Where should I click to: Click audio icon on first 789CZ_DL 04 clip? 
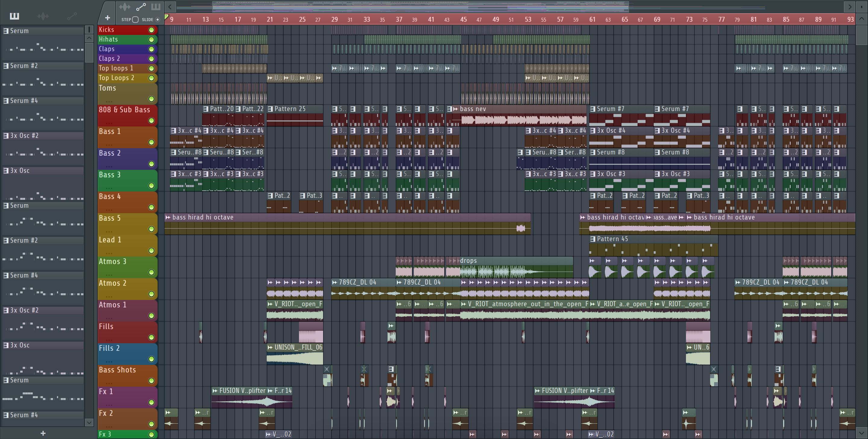point(335,282)
